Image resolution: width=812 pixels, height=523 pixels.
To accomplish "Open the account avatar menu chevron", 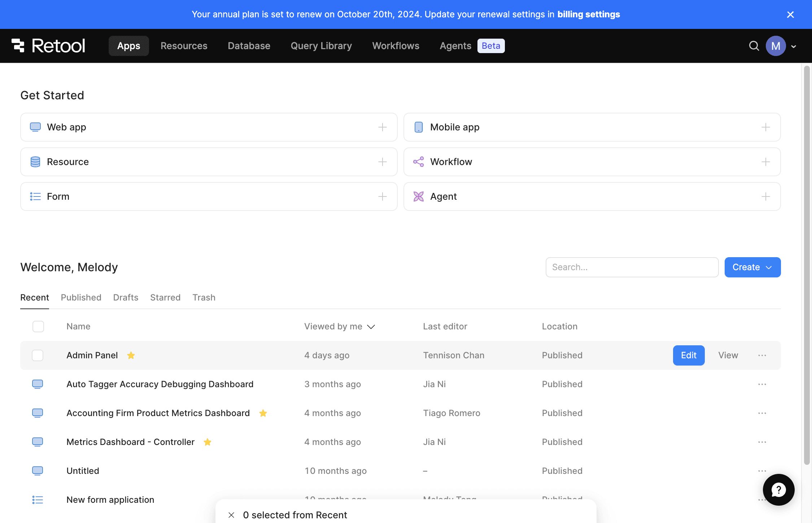I will tap(794, 46).
